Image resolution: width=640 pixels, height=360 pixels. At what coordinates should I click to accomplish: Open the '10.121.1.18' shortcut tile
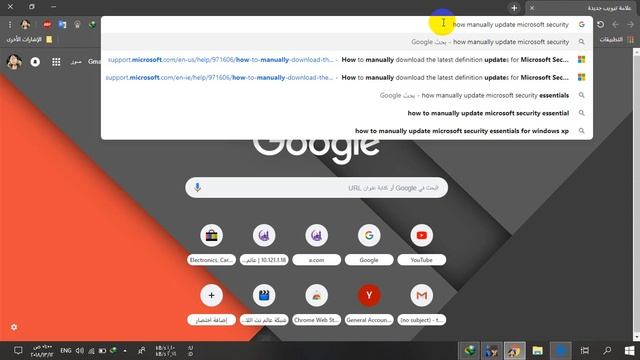(264, 244)
